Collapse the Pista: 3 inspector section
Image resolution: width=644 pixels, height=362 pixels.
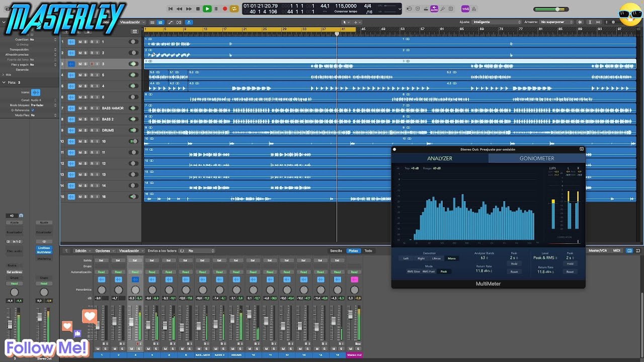tap(4, 82)
